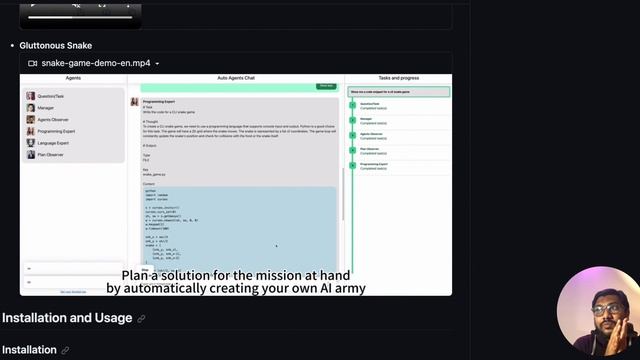
Task: Click the 'Plan Observer' name in the Agents list
Action: point(51,155)
